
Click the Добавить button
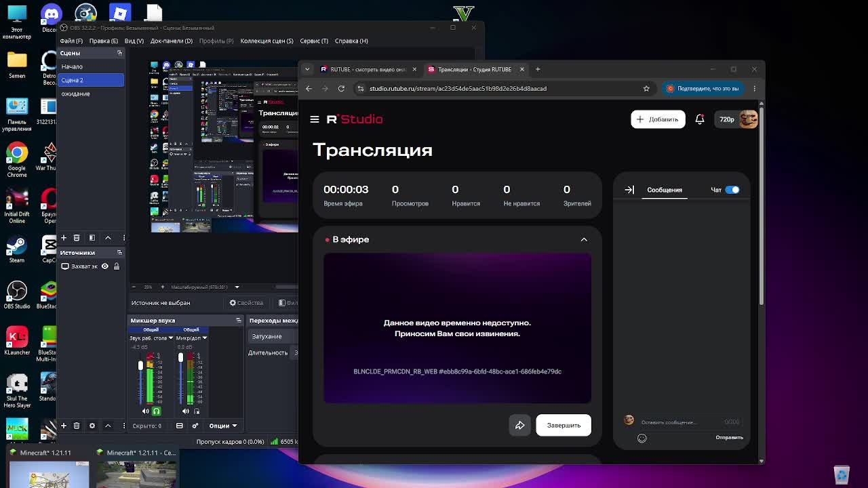[x=658, y=119]
